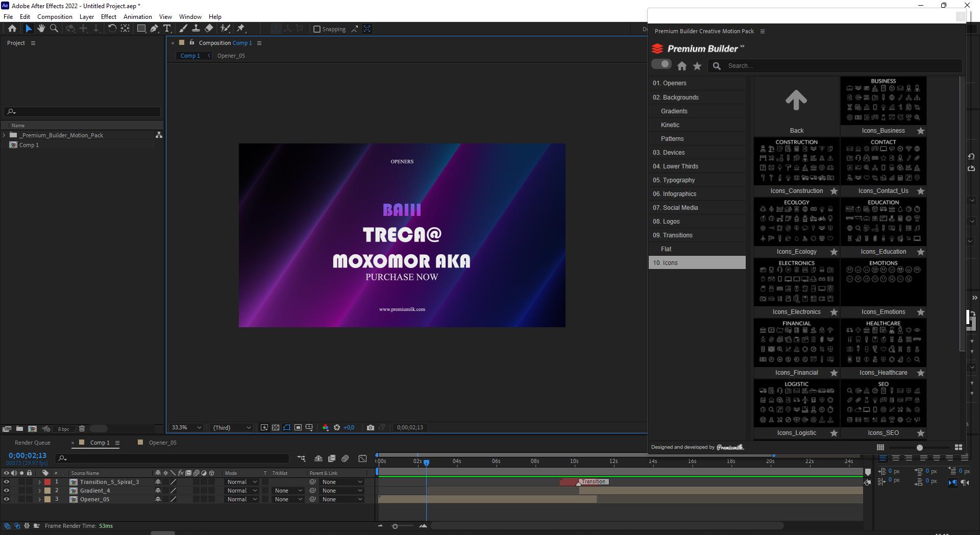Viewport: 980px width, 535px height.
Task: Create a new composition icon in Project panel
Action: coord(32,429)
